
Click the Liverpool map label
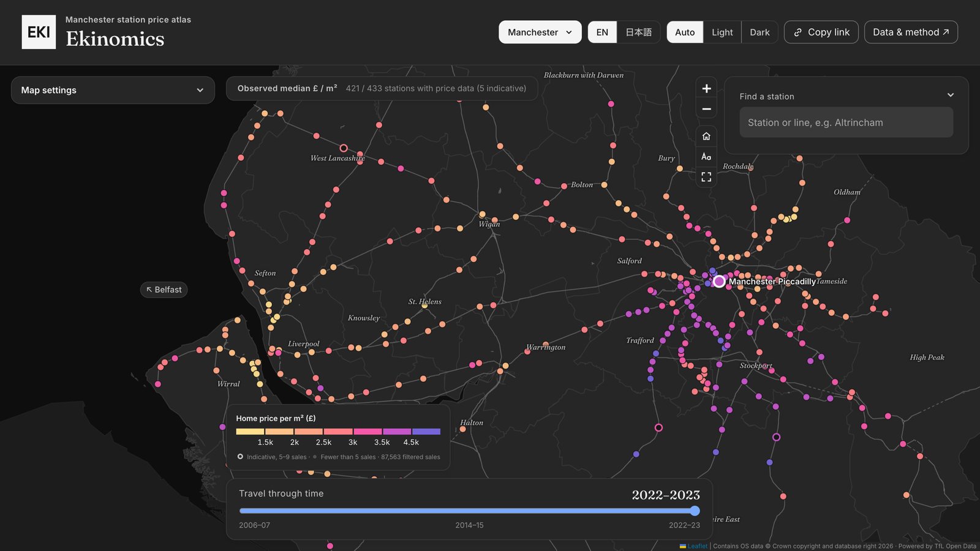click(x=304, y=344)
